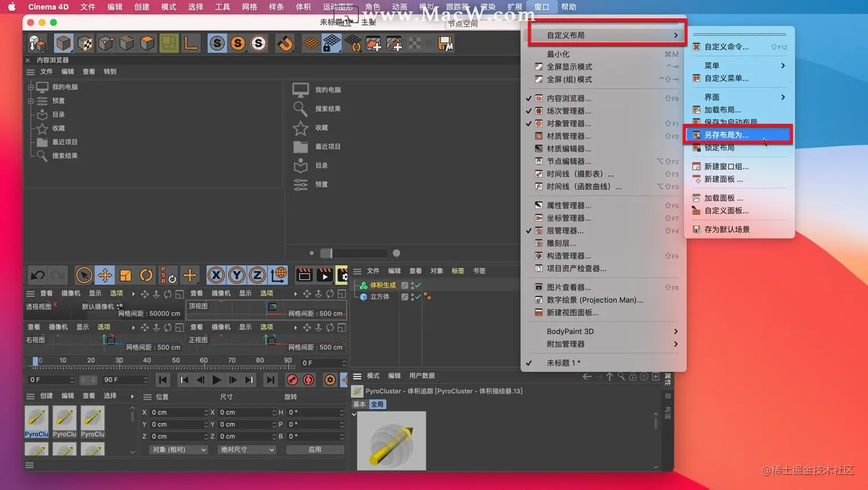Viewport: 868px width, 490px height.
Task: Click the Record Active Objects key icon
Action: pyautogui.click(x=292, y=380)
